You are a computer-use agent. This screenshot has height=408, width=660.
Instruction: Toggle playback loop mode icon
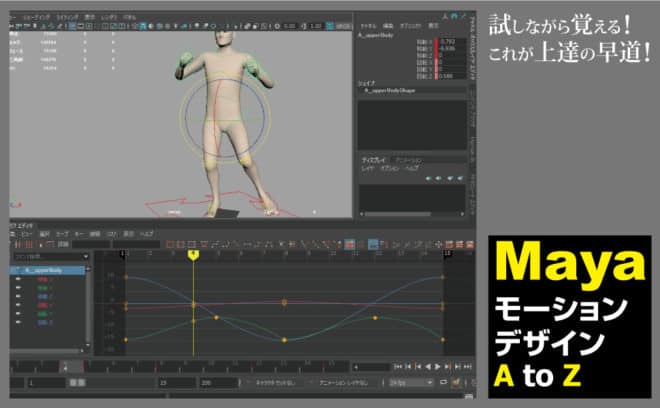(443, 383)
